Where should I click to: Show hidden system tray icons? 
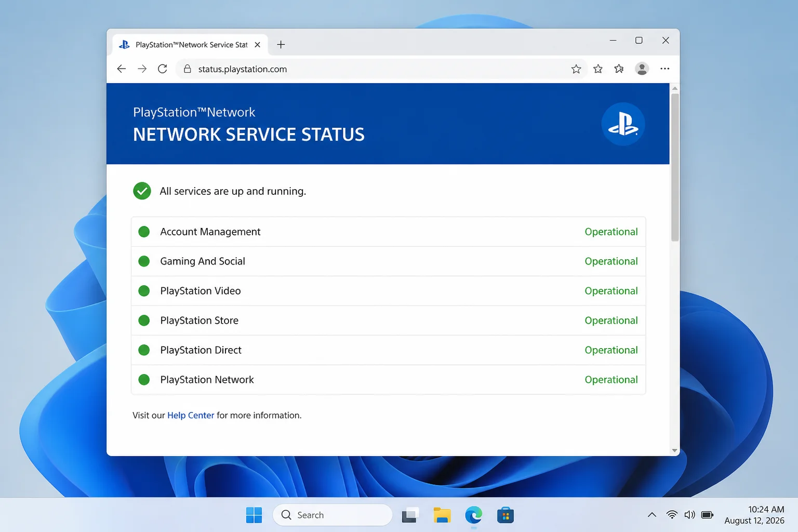pyautogui.click(x=651, y=515)
